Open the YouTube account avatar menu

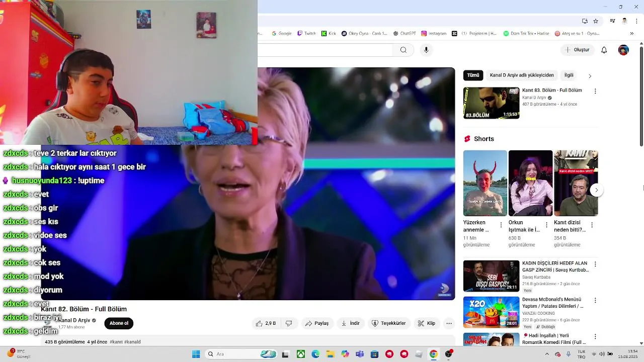623,50
